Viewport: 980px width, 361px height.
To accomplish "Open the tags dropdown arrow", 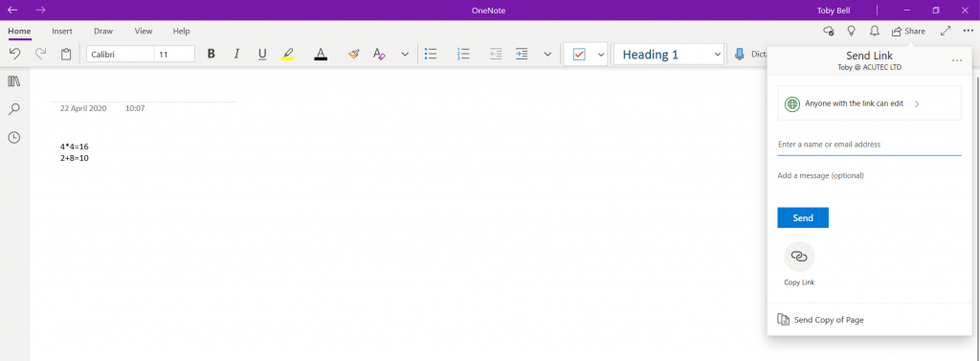I will [x=601, y=55].
